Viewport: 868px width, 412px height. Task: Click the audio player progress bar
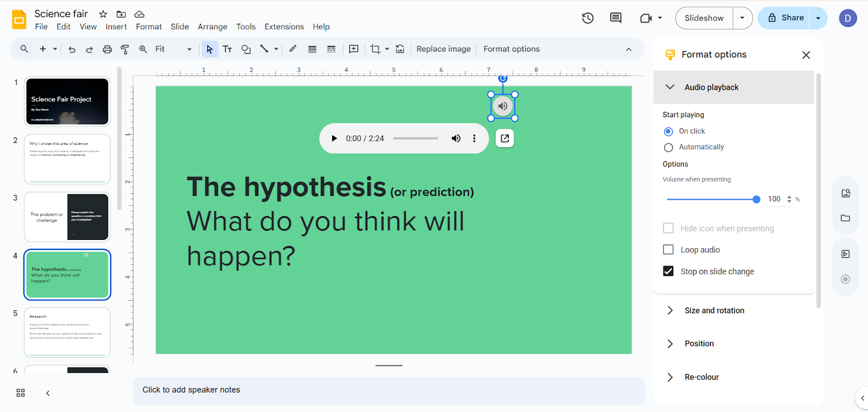(416, 138)
